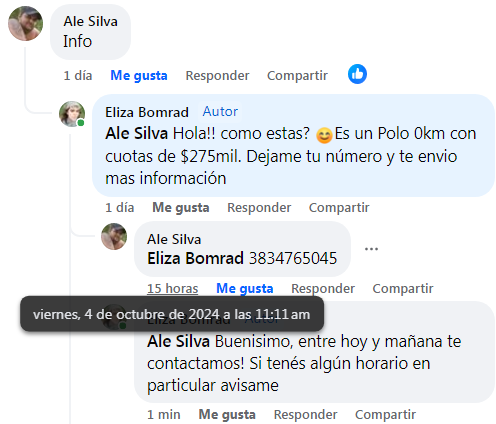Reply to the phone number comment via Responder
496x424 pixels.
[x=323, y=289]
